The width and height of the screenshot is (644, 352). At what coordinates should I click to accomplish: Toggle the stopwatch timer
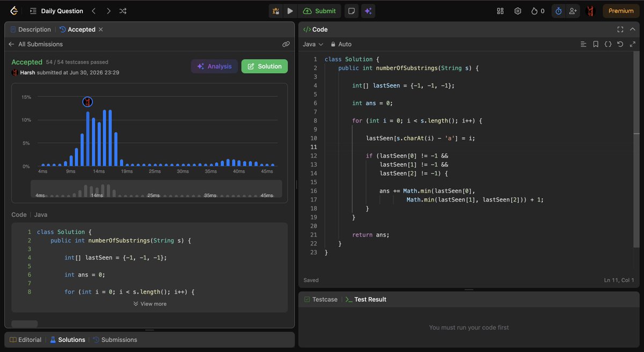tap(558, 11)
